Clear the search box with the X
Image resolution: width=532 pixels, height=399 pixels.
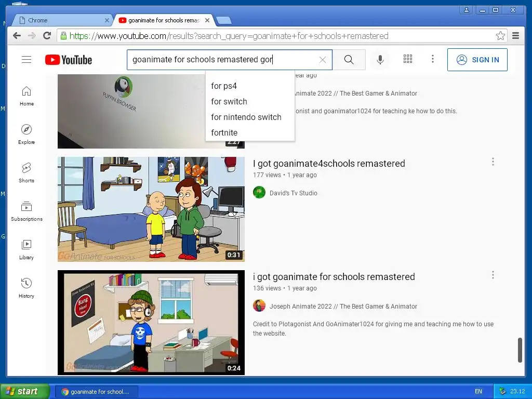click(323, 60)
